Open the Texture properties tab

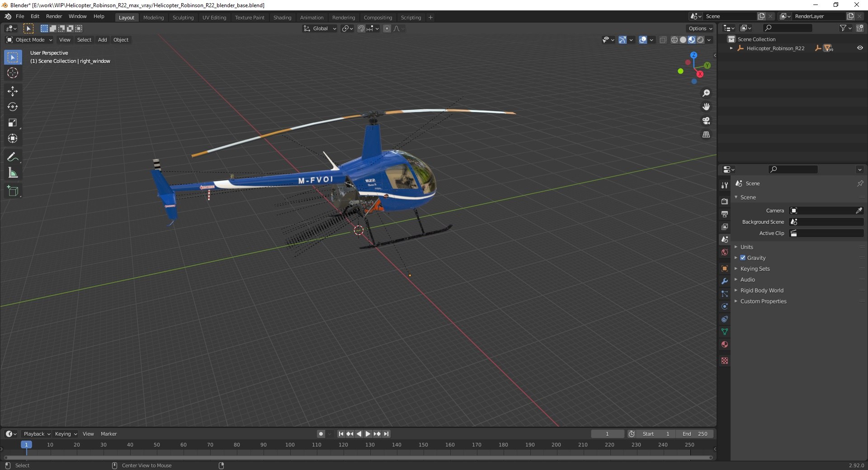tap(725, 361)
